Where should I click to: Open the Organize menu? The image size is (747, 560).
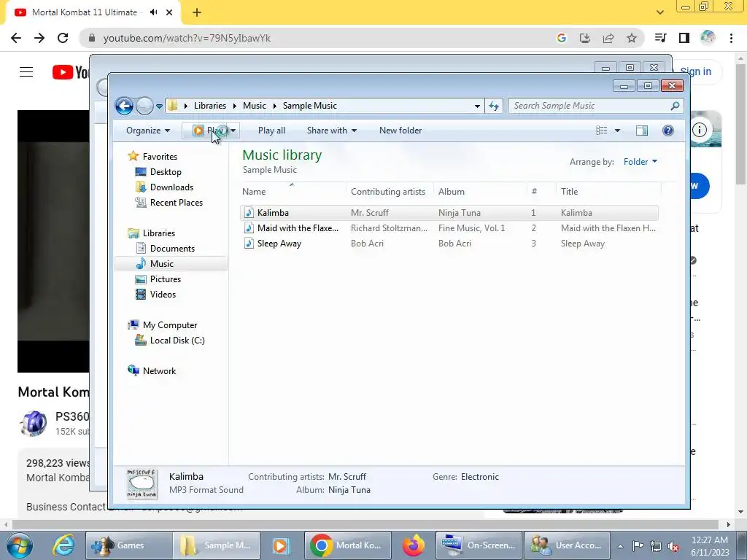click(147, 131)
